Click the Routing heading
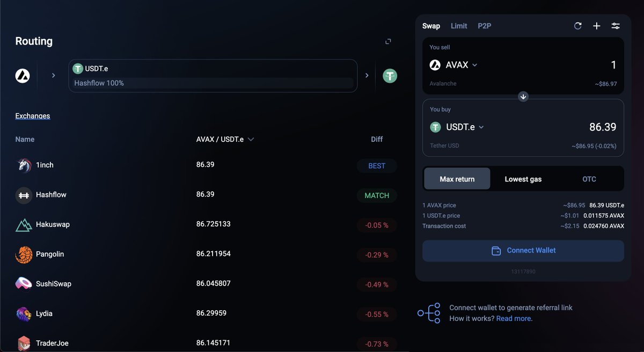 click(34, 41)
